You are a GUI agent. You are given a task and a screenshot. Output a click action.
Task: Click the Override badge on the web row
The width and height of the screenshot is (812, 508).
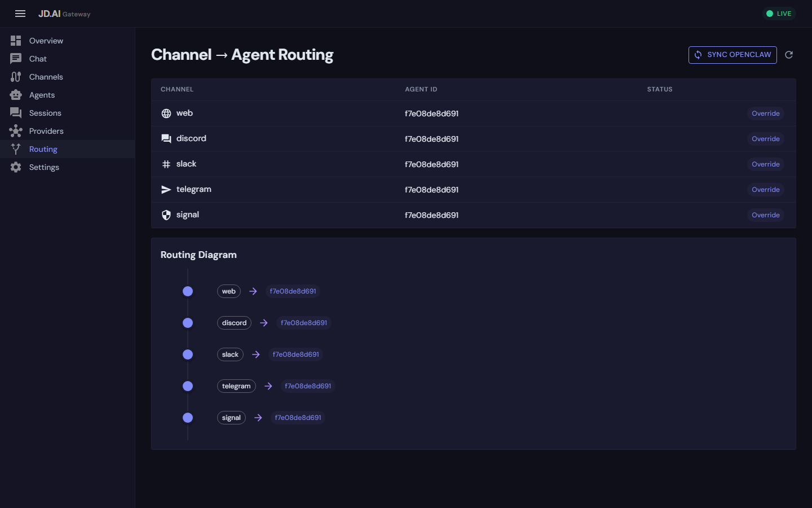[x=765, y=113]
